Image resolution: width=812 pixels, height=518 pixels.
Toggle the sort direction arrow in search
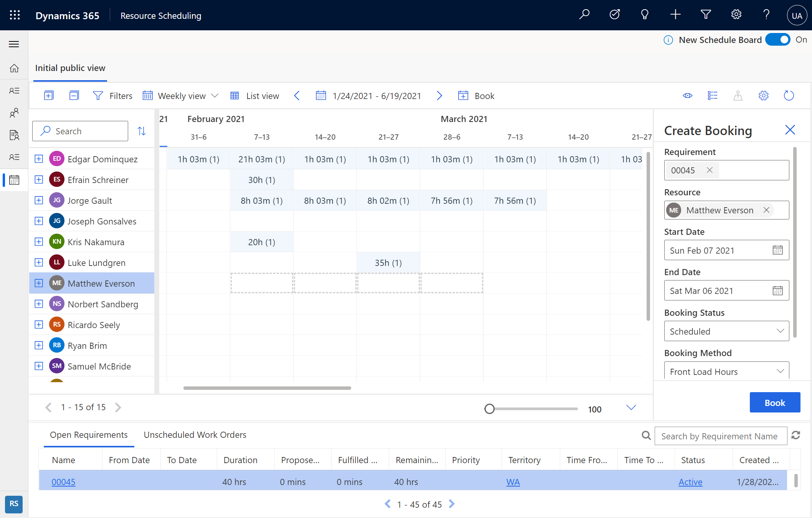tap(142, 131)
